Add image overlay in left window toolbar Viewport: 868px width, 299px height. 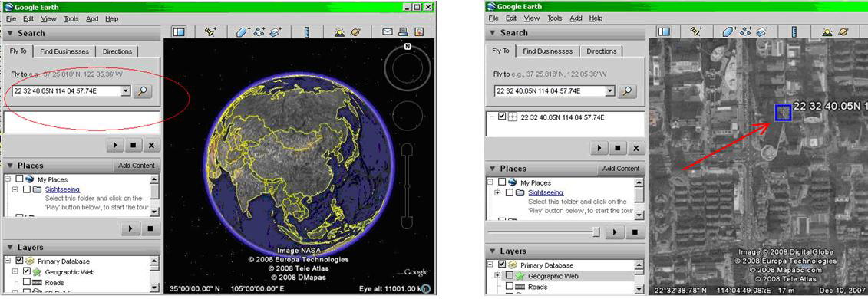pos(276,32)
